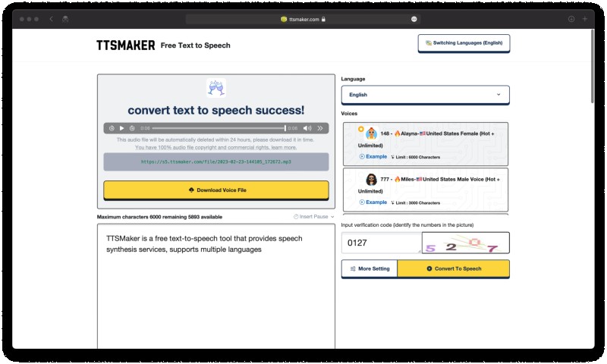Play the Example for Alayna voice

pyautogui.click(x=373, y=157)
